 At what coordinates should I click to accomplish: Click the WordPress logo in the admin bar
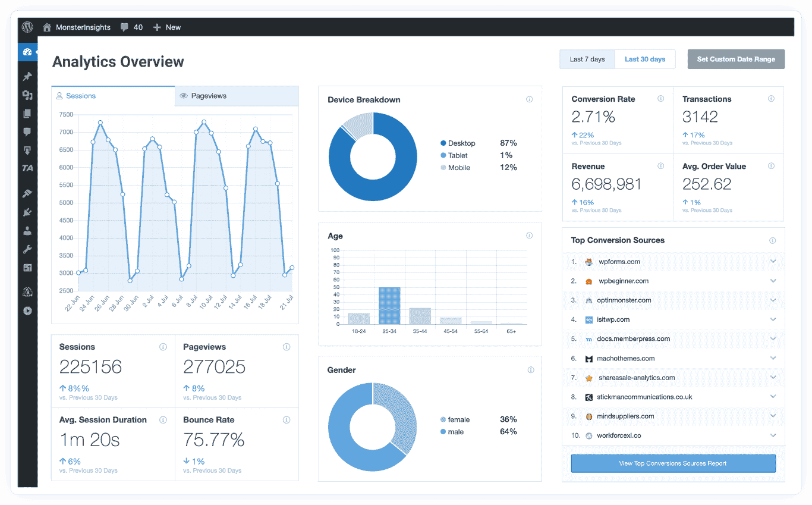click(x=27, y=27)
